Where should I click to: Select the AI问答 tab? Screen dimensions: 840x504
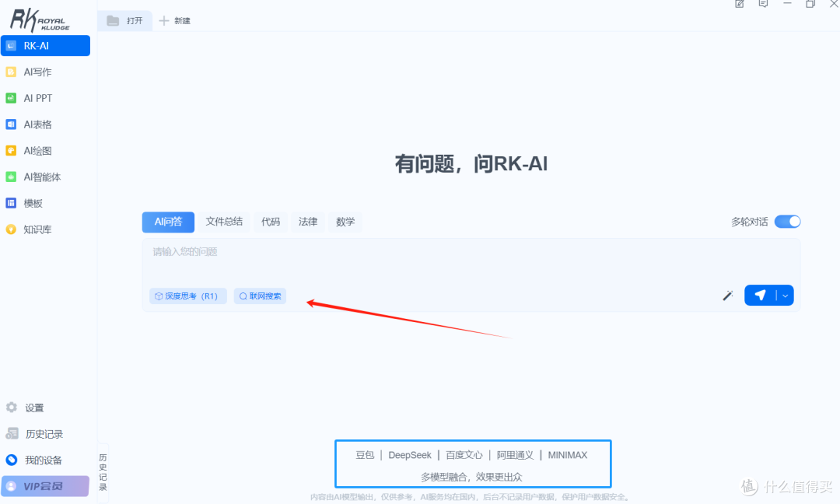(x=168, y=222)
